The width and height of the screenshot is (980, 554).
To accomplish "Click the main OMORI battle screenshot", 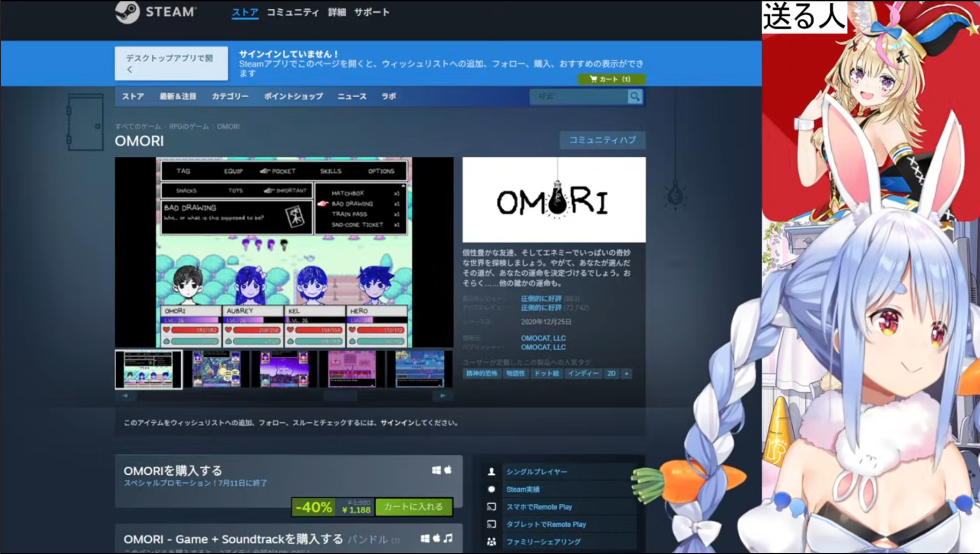I will coord(284,252).
